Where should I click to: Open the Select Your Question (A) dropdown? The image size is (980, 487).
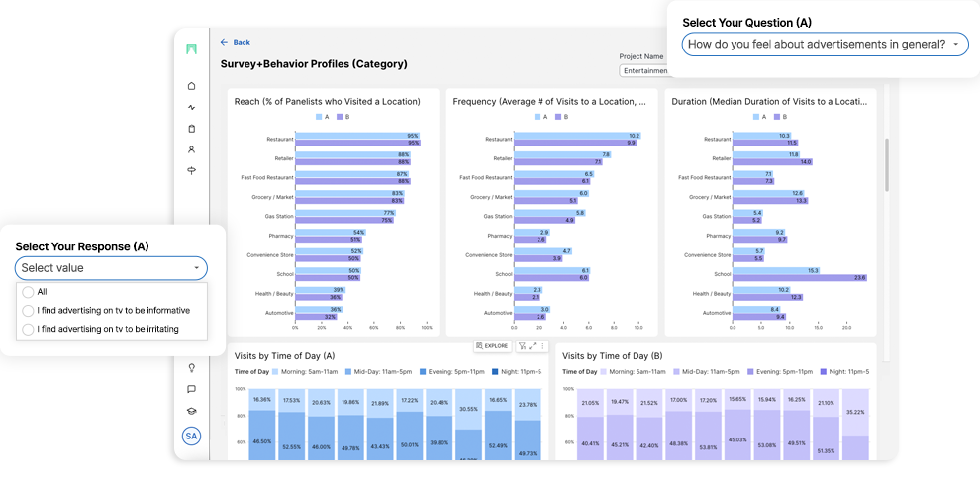(825, 45)
